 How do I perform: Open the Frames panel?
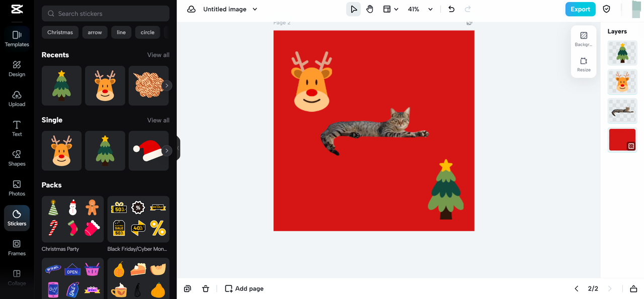click(x=17, y=248)
